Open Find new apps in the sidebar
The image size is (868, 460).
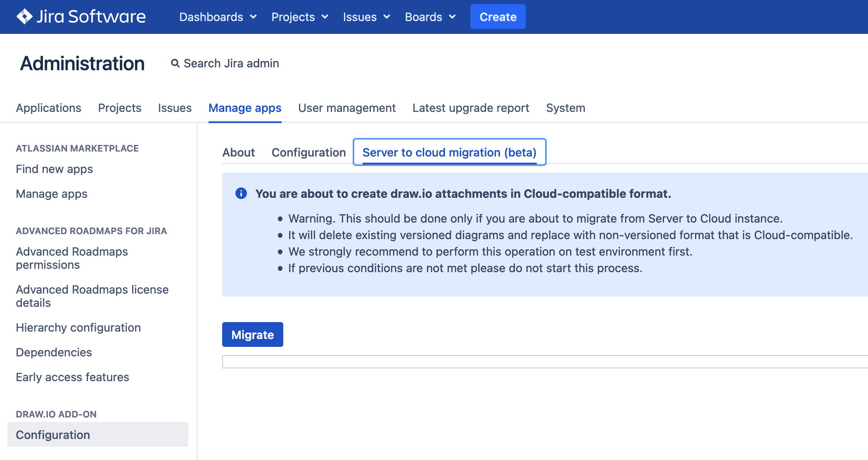tap(54, 169)
